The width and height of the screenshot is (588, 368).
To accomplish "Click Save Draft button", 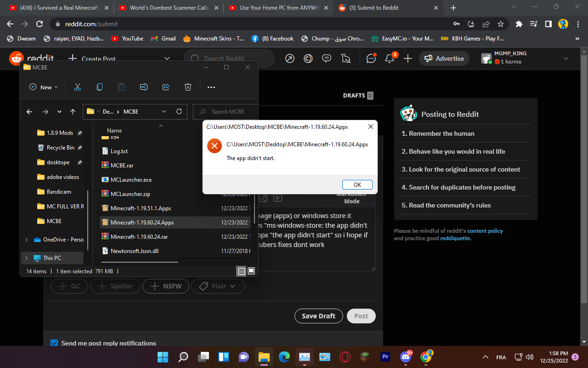I will coord(318,316).
